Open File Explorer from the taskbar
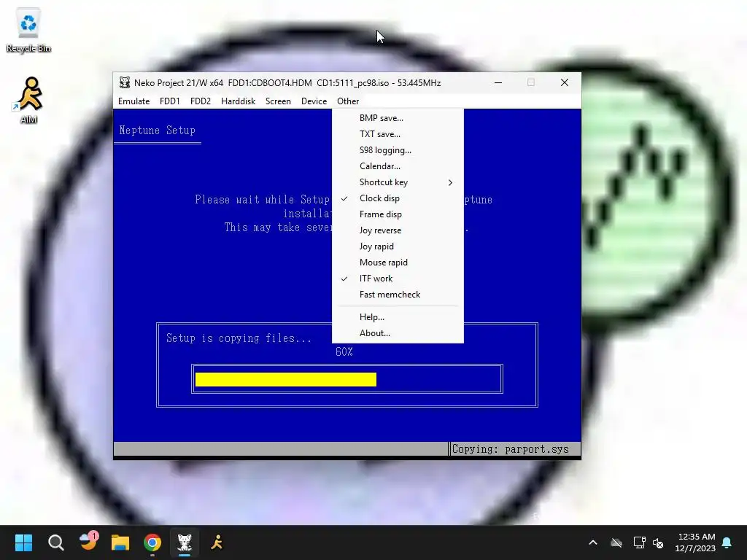Screen dimensions: 747x560 120,542
